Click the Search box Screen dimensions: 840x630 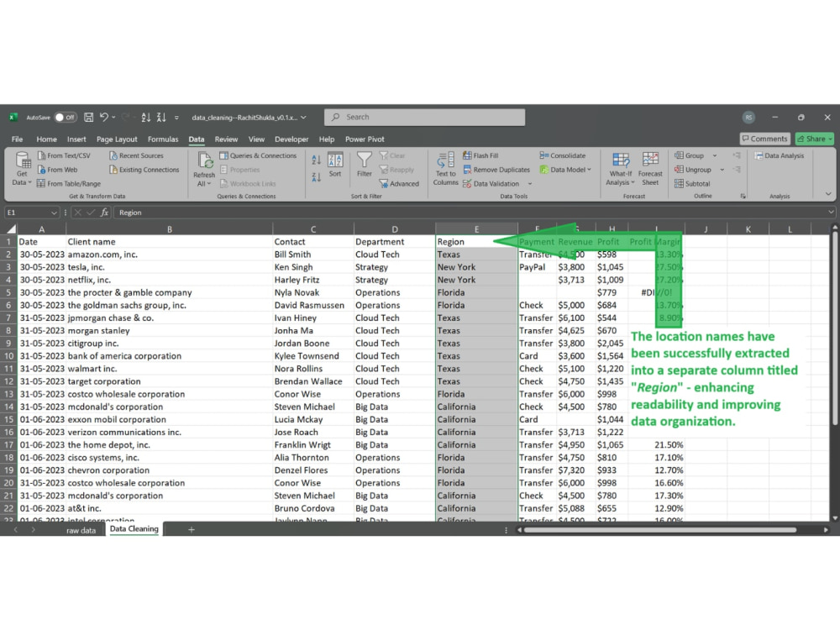pyautogui.click(x=424, y=117)
